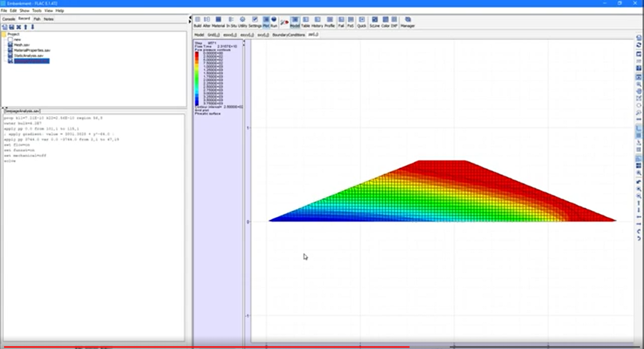This screenshot has width=644, height=349.
Task: Click the save icon in Record toolbar
Action: click(12, 27)
